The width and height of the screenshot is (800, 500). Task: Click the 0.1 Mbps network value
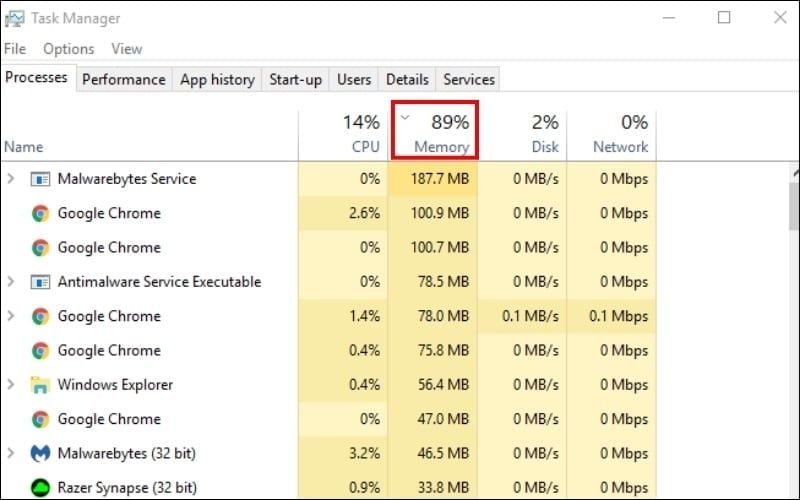click(618, 316)
